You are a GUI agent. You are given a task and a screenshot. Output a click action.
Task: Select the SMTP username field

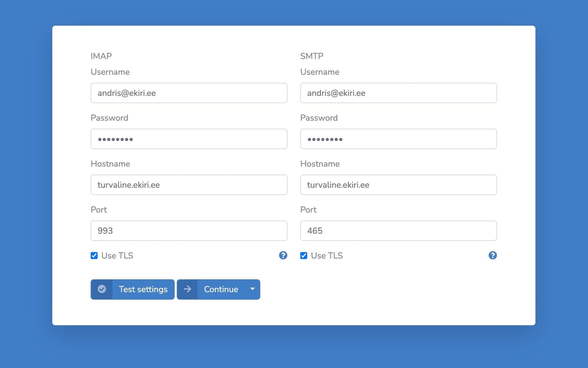pyautogui.click(x=398, y=93)
